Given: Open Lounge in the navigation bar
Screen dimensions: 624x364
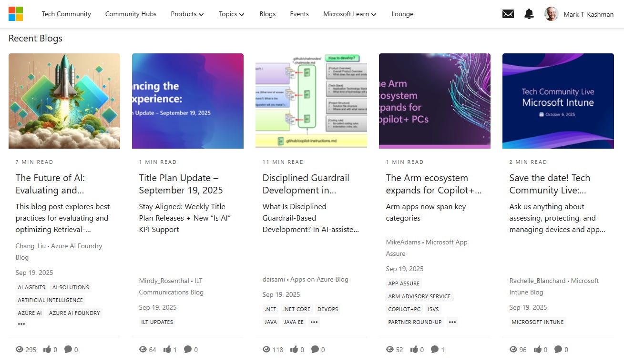Looking at the screenshot, I should pos(402,14).
